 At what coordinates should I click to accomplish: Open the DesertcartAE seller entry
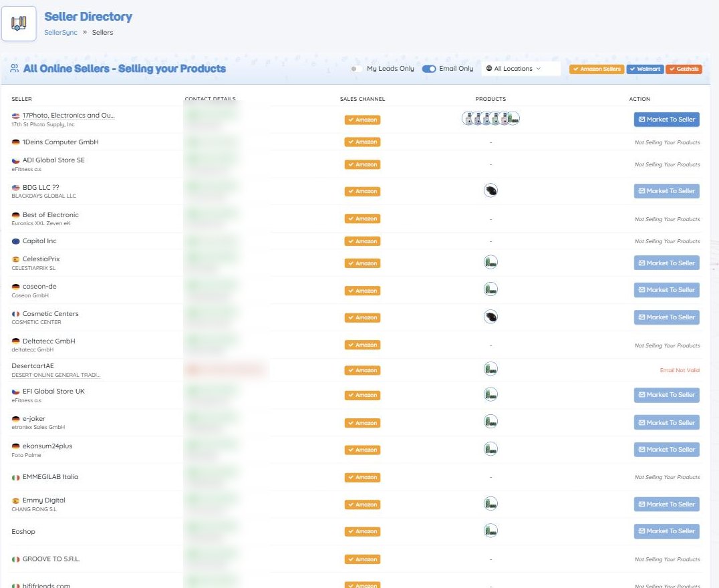coord(33,365)
